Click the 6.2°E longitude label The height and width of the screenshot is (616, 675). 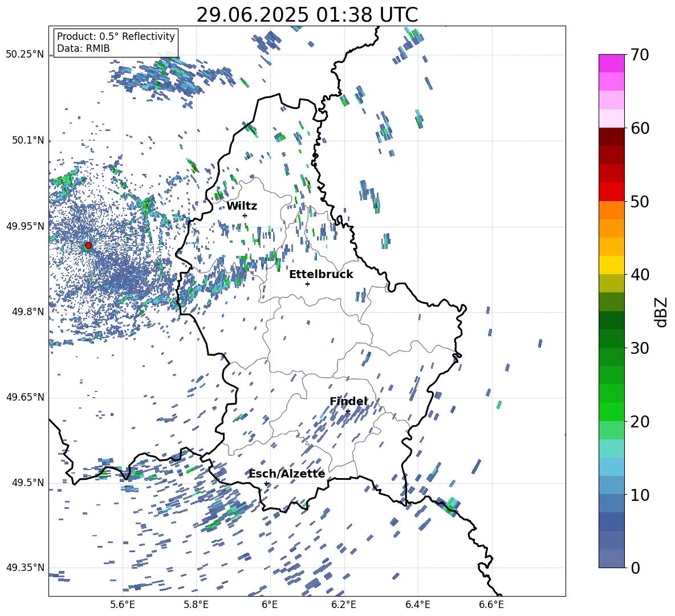tap(344, 605)
